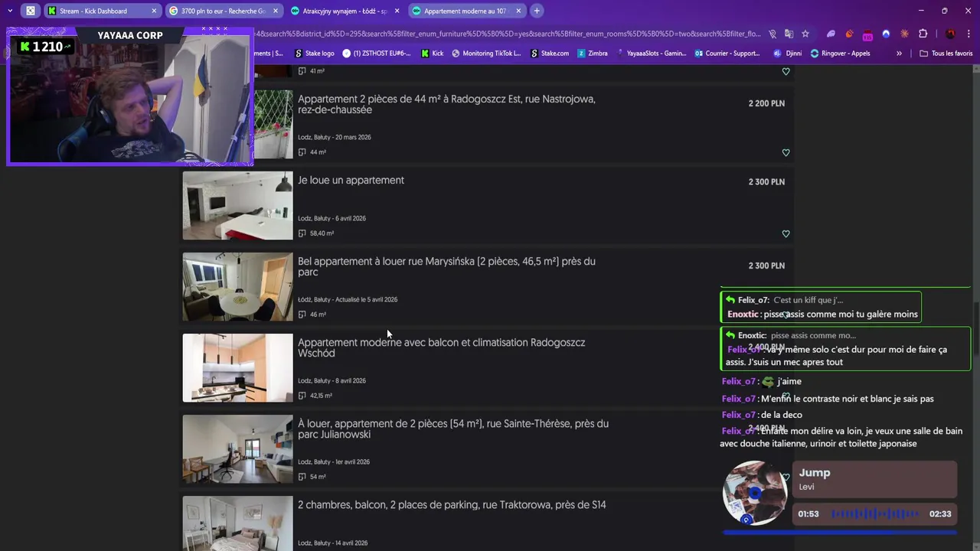Switch to the 'Atrakcyjny wynajem - Łódź' tab
The height and width of the screenshot is (551, 980).
345,11
